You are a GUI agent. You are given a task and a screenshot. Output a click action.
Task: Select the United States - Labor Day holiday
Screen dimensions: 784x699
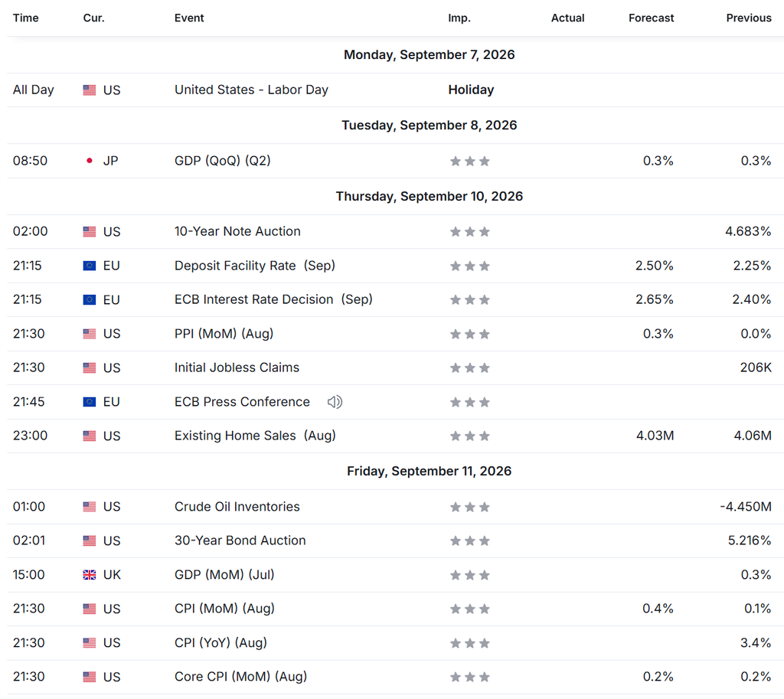pyautogui.click(x=251, y=90)
